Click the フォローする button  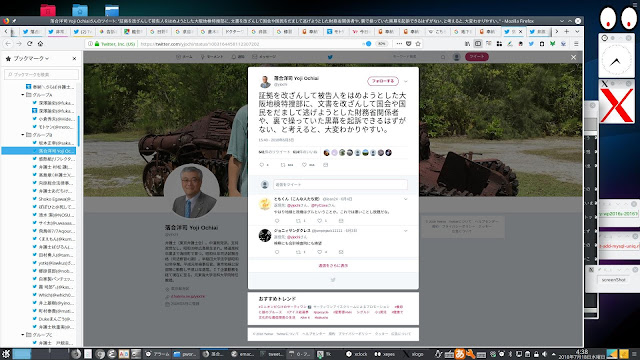[x=383, y=81]
